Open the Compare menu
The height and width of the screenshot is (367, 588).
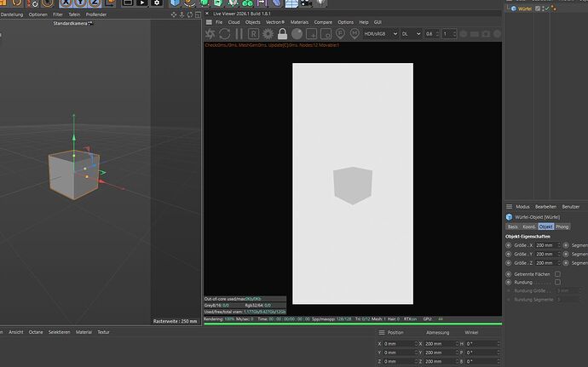323,22
